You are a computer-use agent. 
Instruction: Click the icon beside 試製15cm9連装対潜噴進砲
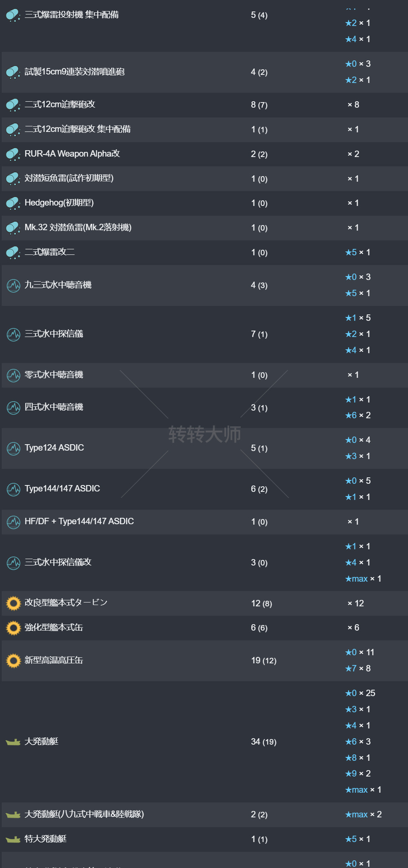[13, 72]
